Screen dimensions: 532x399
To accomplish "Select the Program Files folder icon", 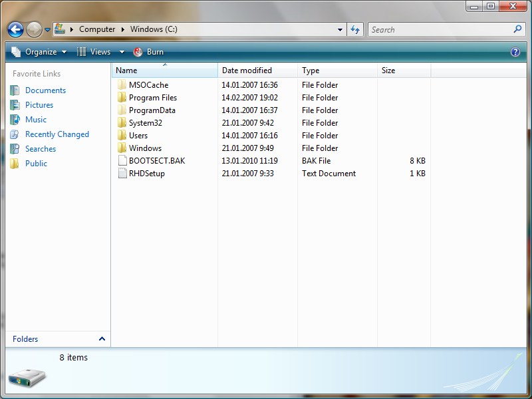I will coord(122,98).
